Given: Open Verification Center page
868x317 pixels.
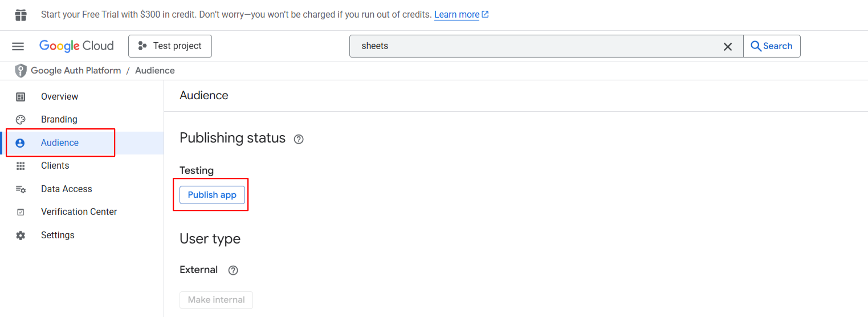Looking at the screenshot, I should tap(79, 212).
